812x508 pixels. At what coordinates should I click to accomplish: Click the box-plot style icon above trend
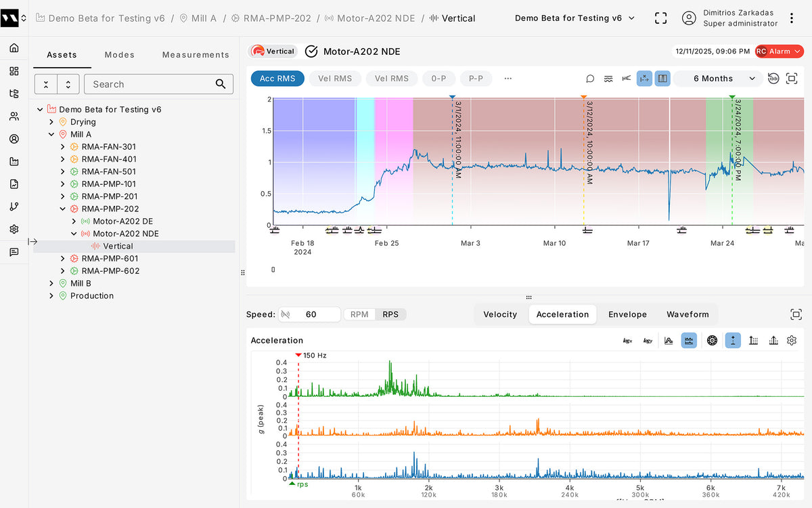click(627, 79)
